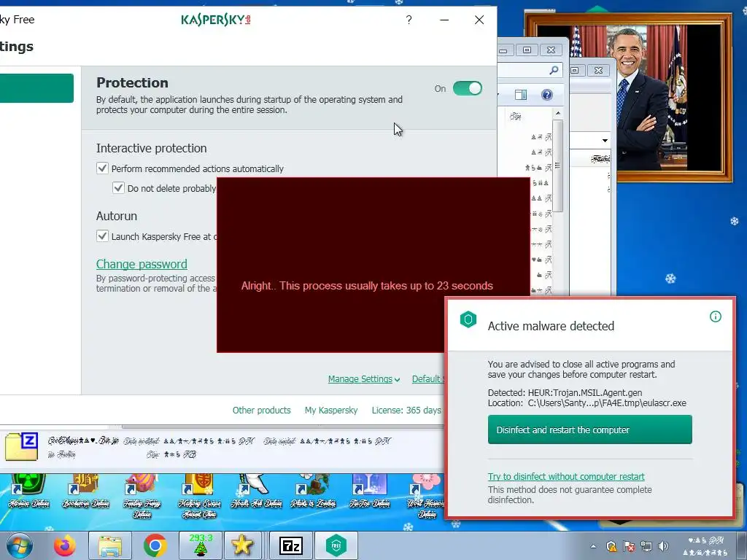Click Kaspersky shield icon in alert popup
Viewport: 747px width, 560px height.
tap(468, 319)
